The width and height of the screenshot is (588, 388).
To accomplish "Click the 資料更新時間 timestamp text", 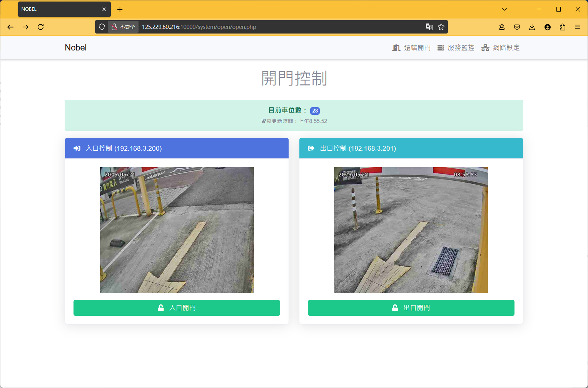I will 294,121.
